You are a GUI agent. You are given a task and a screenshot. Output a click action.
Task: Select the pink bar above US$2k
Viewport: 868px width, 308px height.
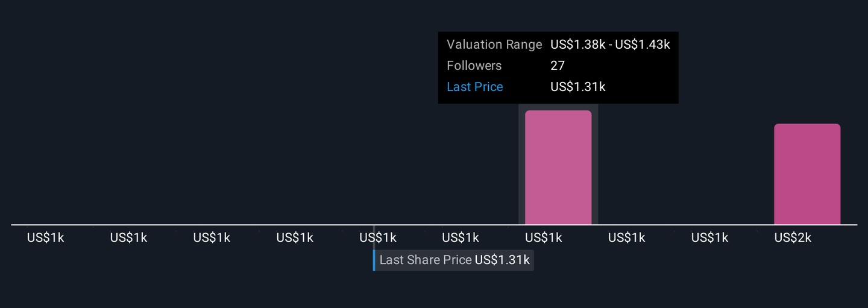[x=807, y=174]
